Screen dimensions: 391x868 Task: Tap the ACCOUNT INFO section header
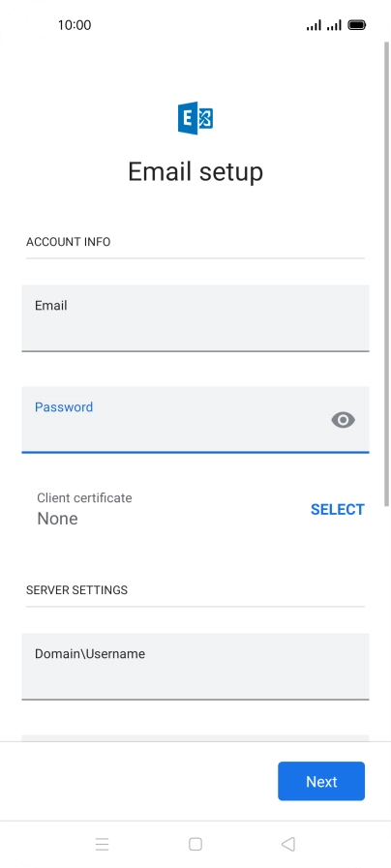click(68, 242)
